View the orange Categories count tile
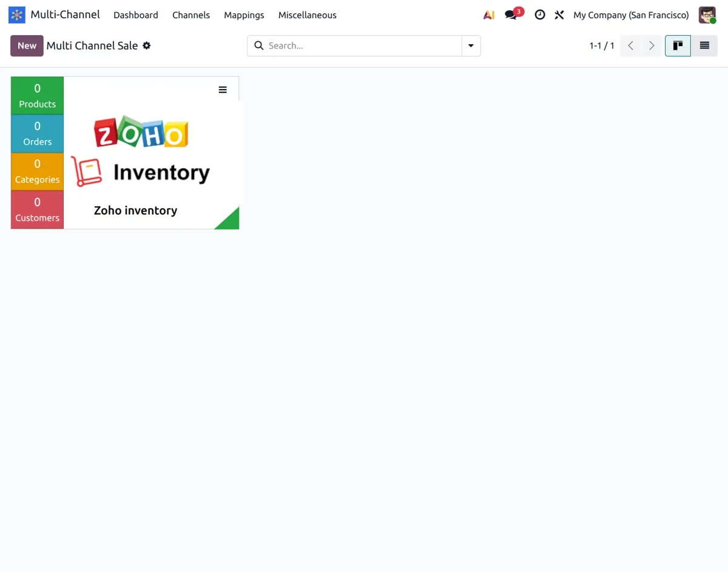 point(37,172)
